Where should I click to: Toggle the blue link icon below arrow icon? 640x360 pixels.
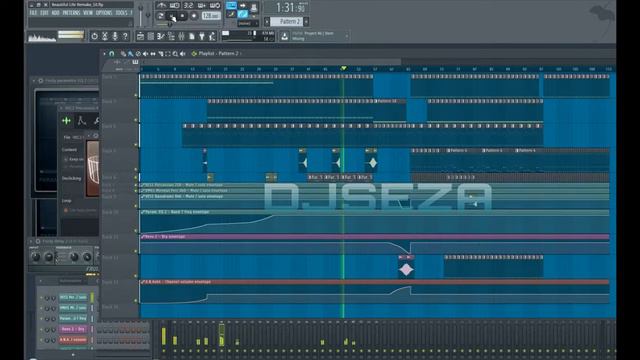(x=243, y=14)
